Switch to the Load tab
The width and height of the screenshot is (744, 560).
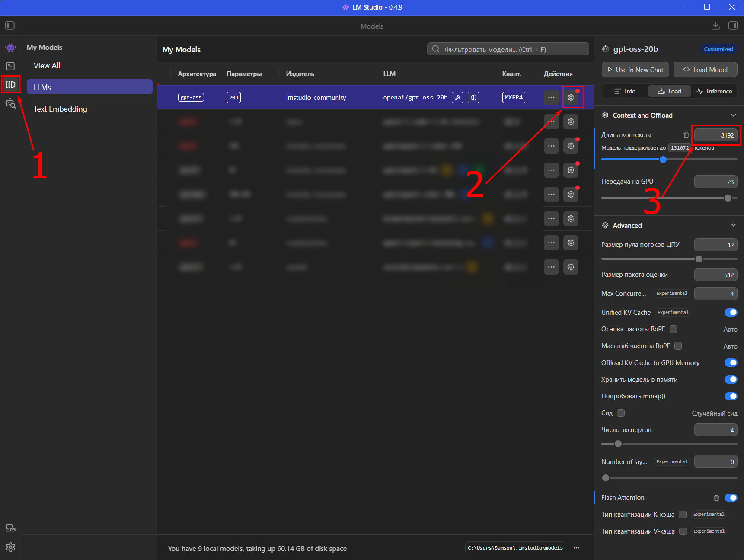(x=670, y=91)
